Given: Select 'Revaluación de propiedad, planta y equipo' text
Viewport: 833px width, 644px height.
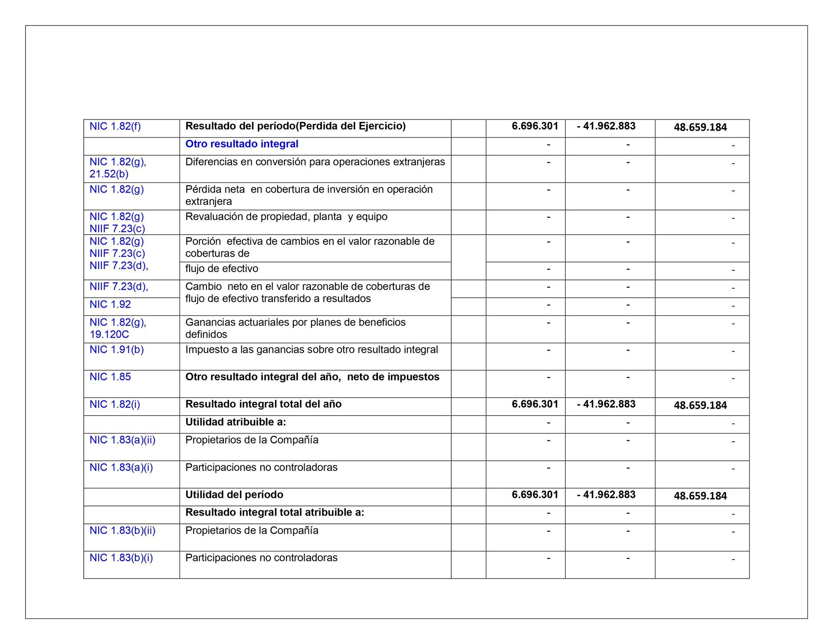Looking at the screenshot, I should click(286, 217).
